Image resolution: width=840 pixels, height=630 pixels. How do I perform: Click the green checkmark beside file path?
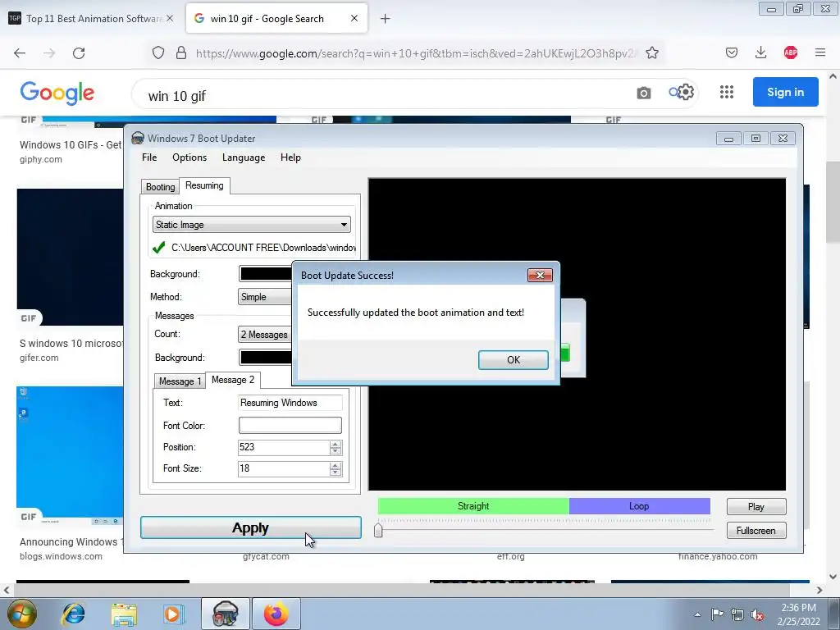click(x=158, y=248)
